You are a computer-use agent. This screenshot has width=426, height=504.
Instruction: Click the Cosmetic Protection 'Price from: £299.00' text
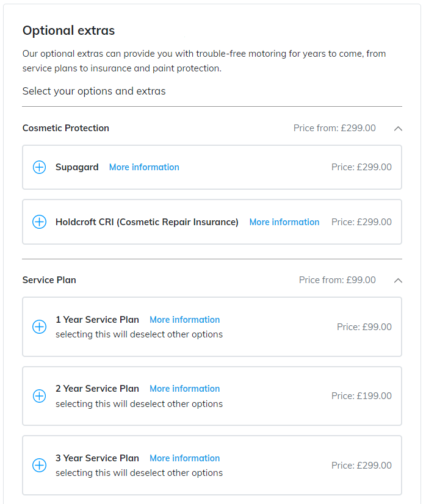tap(334, 128)
